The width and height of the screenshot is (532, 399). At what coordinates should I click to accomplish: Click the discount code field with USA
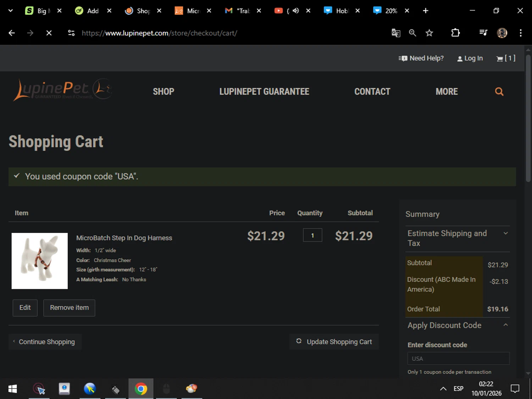coord(459,359)
